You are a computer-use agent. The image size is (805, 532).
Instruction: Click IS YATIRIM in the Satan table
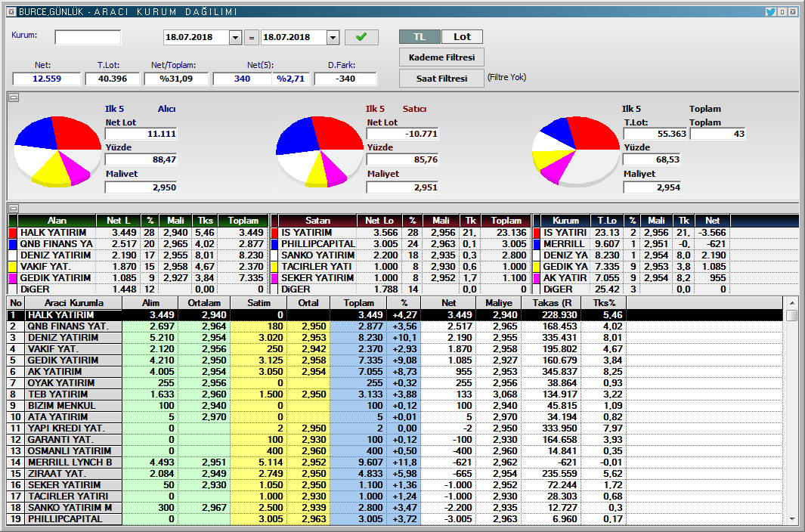click(306, 233)
